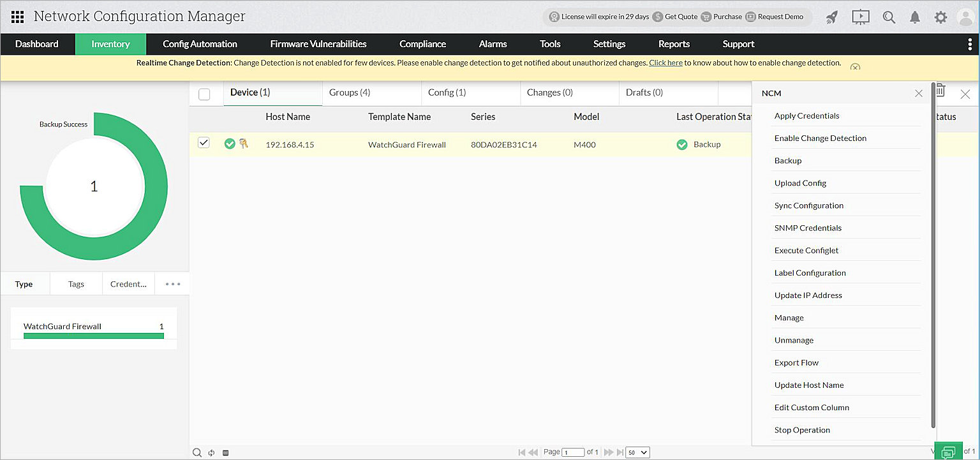
Task: Tick the checkbox for device 192.168.4.15
Action: tap(204, 143)
